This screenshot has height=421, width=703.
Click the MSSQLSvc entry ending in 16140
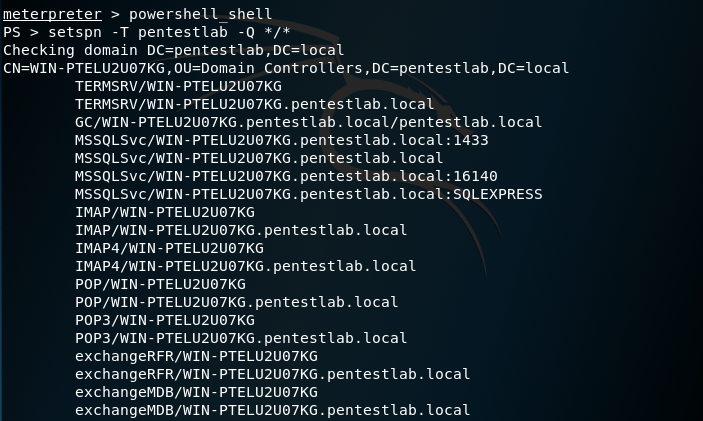click(x=286, y=176)
